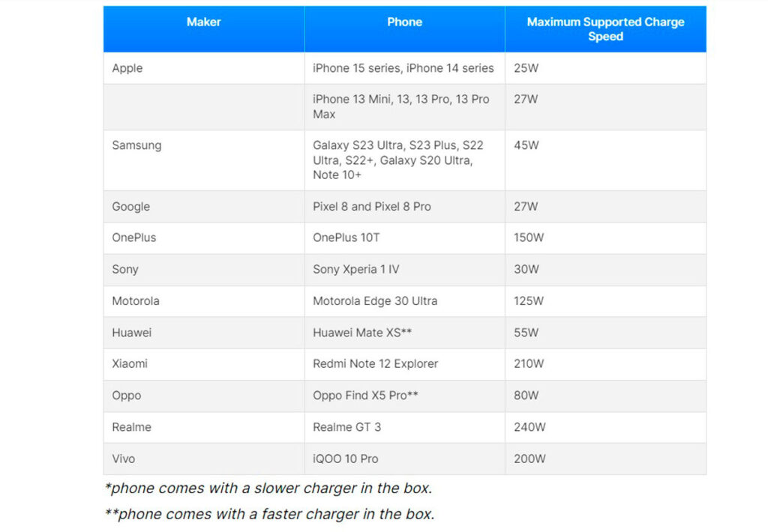Select the Redmi Note 12 Explorer cell
This screenshot has height=532, width=768.
376,364
